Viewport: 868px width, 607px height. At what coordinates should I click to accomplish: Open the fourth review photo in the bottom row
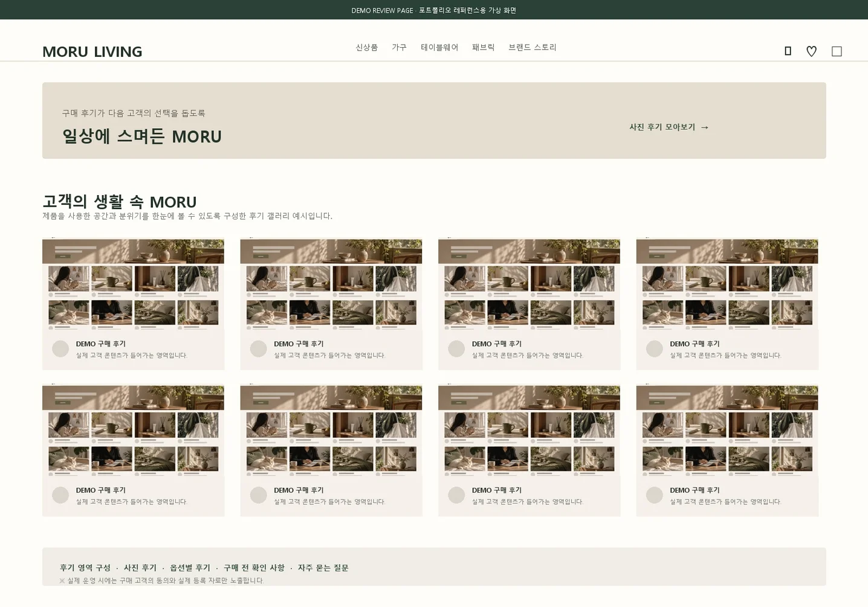(727, 431)
